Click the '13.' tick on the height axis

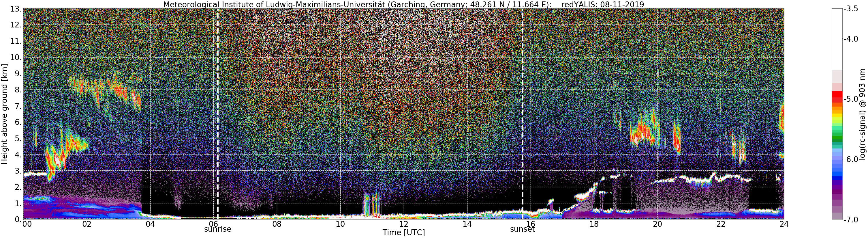pos(16,9)
